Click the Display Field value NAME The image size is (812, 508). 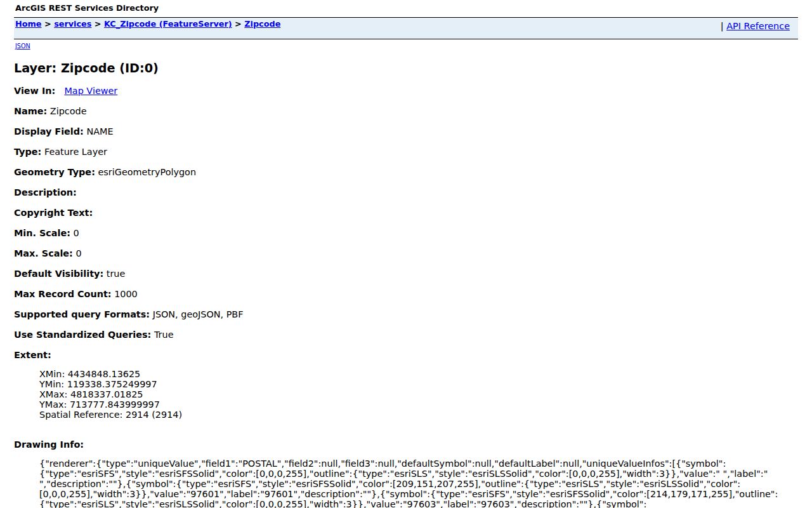pos(100,131)
